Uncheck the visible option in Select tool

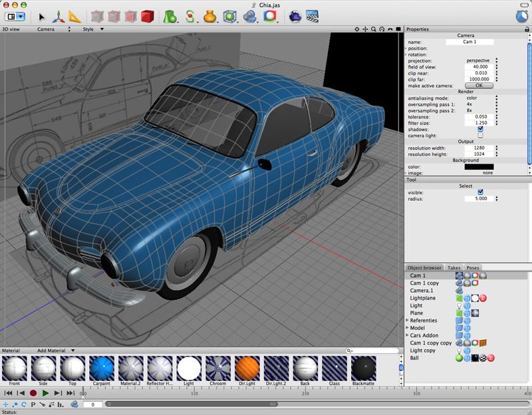(481, 192)
